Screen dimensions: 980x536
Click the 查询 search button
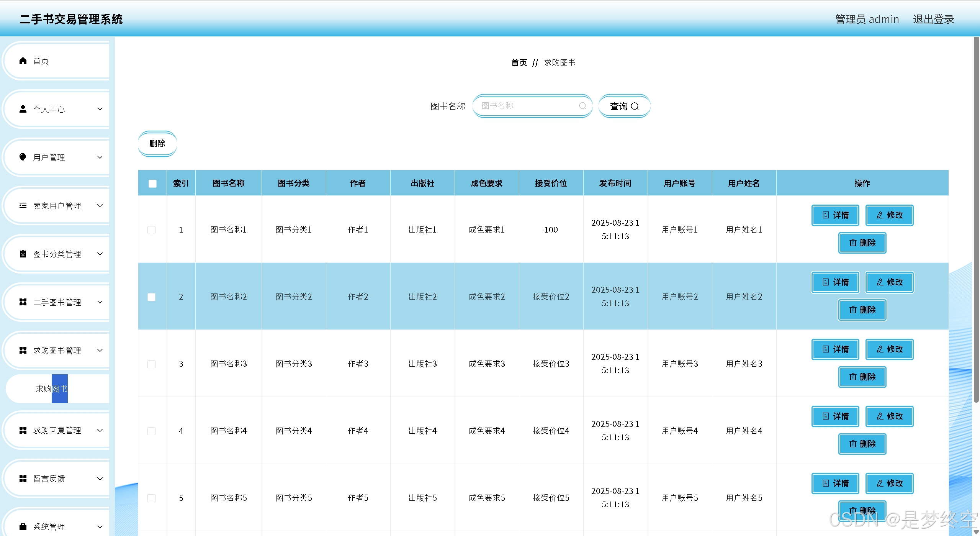[x=624, y=106]
